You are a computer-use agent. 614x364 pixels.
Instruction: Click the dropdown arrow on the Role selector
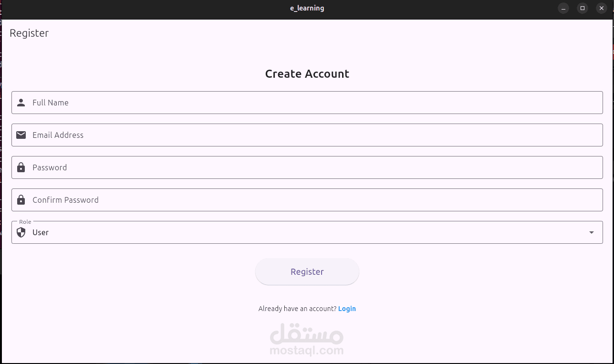[x=592, y=232]
